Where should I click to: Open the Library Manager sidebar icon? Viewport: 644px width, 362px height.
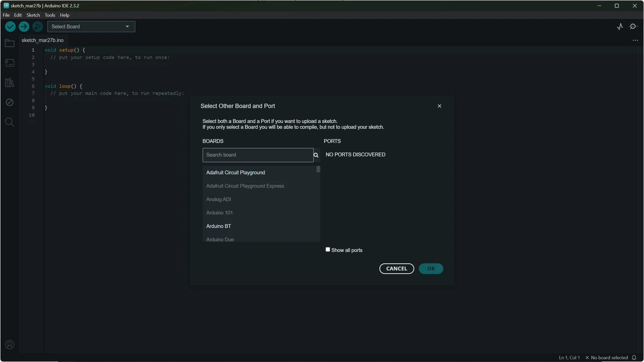click(x=9, y=83)
